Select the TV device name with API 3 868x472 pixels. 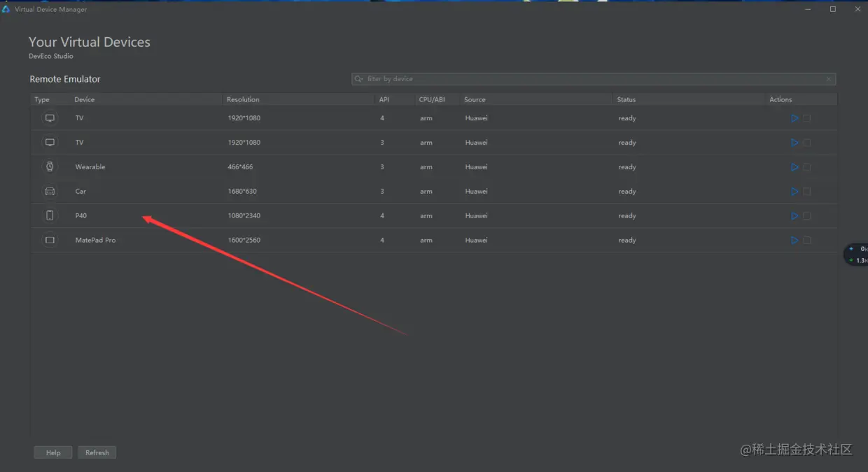click(79, 143)
